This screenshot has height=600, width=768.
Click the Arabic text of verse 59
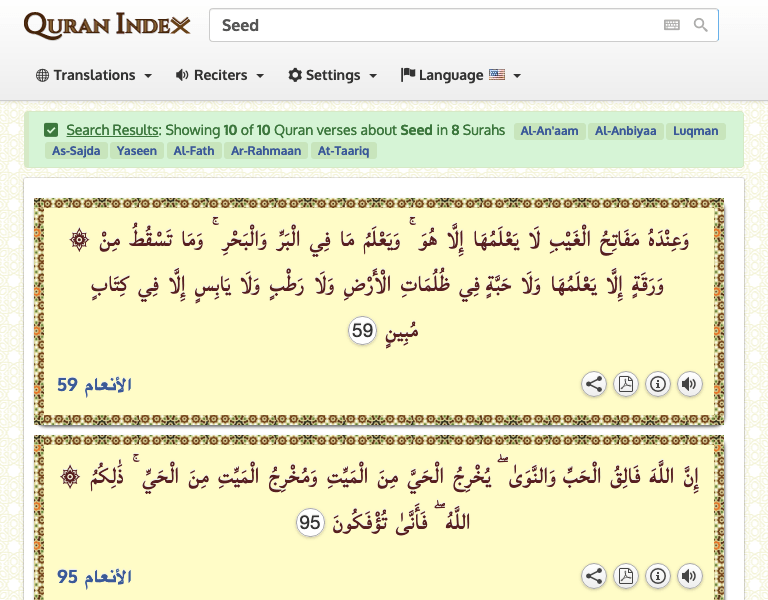[380, 284]
